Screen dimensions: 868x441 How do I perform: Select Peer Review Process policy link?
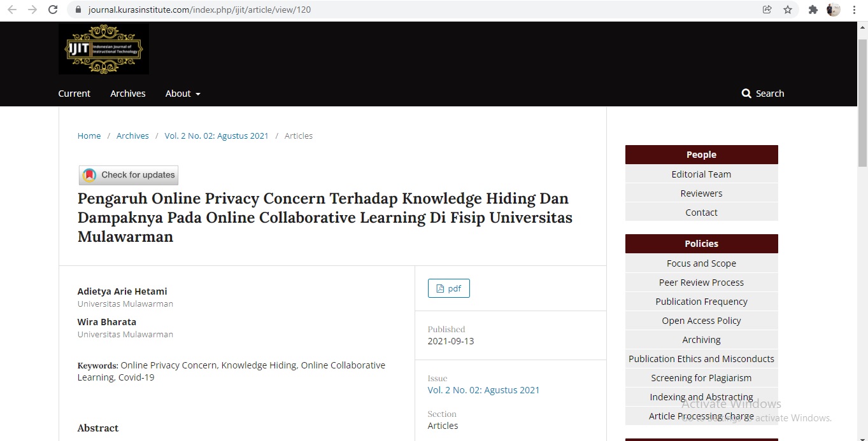tap(701, 283)
